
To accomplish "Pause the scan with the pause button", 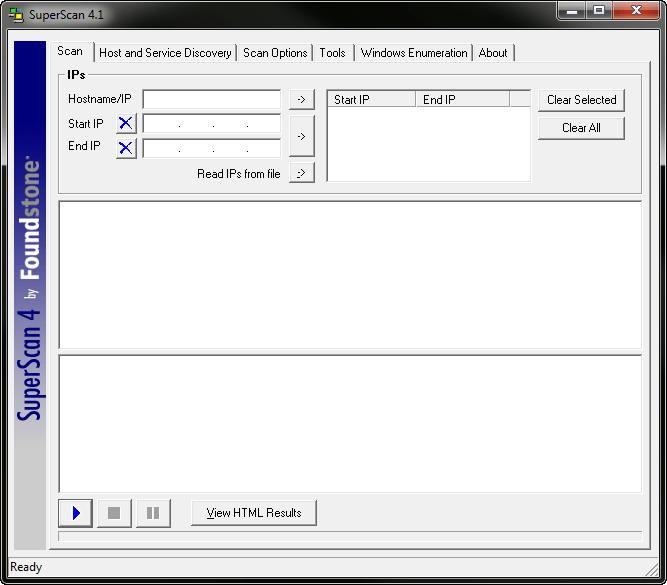I will (x=153, y=513).
